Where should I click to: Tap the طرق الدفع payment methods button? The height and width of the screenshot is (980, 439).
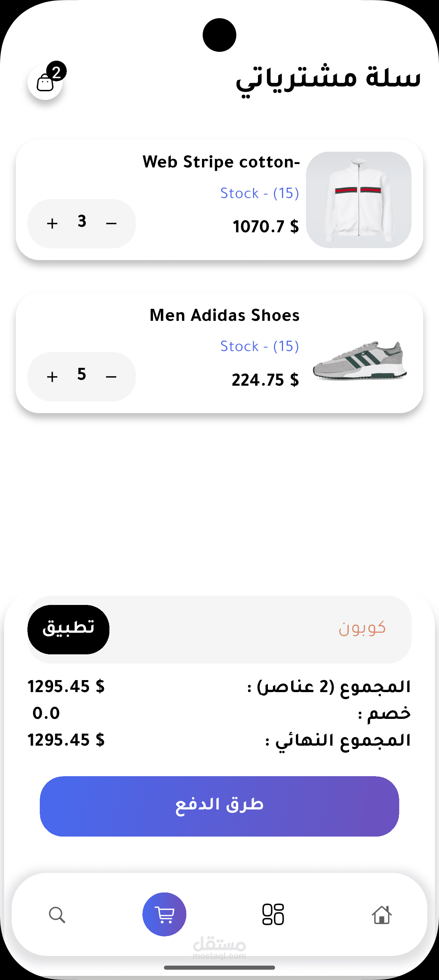(219, 806)
